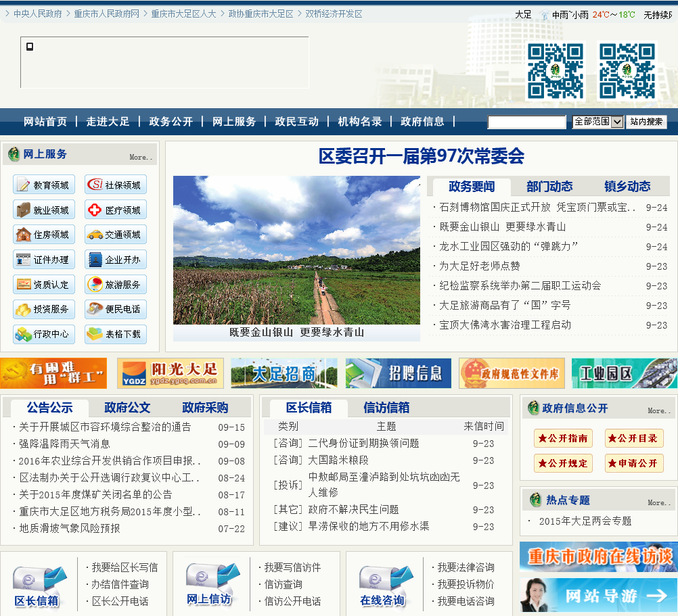Screen dimensions: 678x616
Task: Open the 社保领域 service icon
Action: click(116, 185)
